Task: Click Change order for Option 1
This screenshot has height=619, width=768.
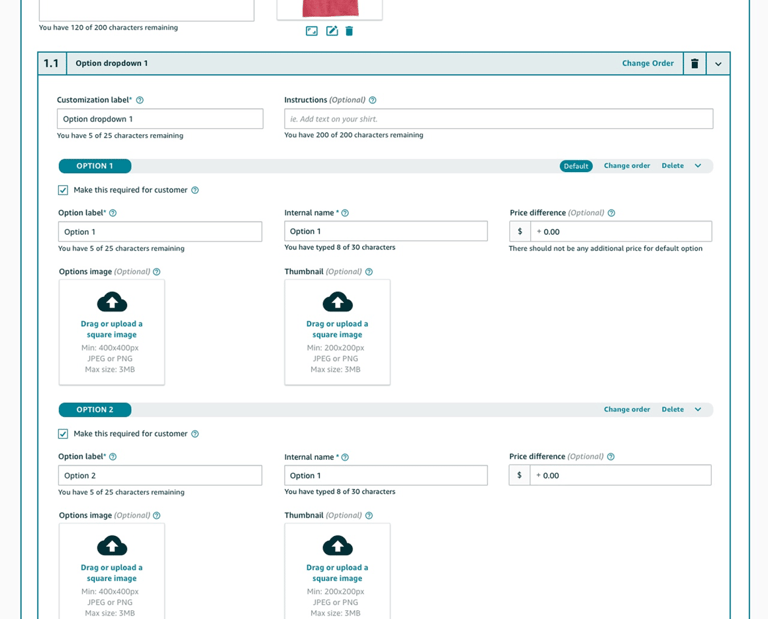Action: [x=627, y=166]
